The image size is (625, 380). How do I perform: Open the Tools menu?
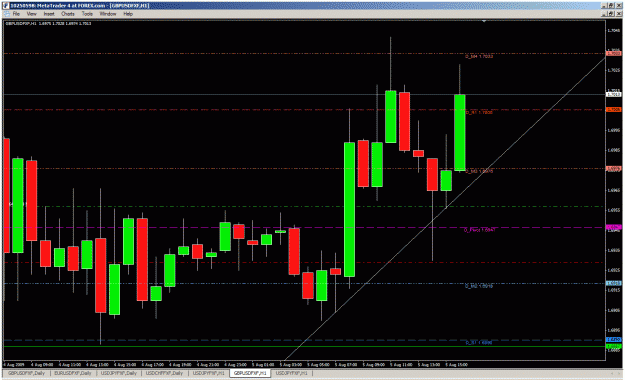coord(87,14)
